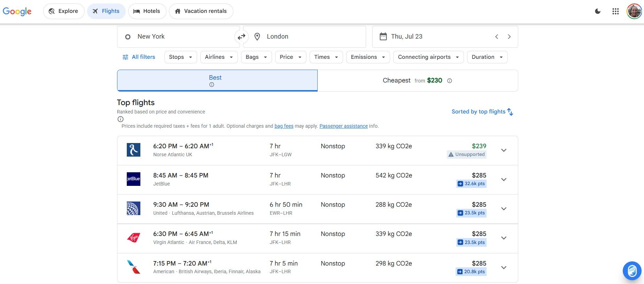This screenshot has width=644, height=284.
Task: Open the floating assistant chat bubble
Action: 632,271
